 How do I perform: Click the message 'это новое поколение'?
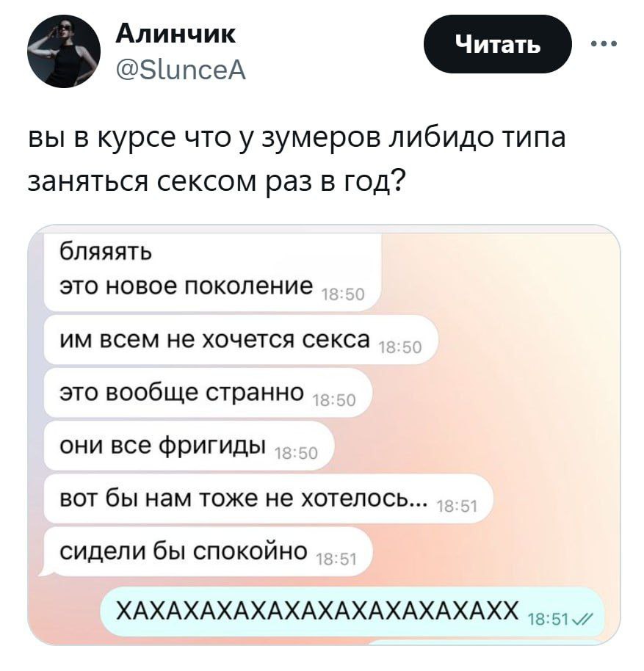click(186, 286)
